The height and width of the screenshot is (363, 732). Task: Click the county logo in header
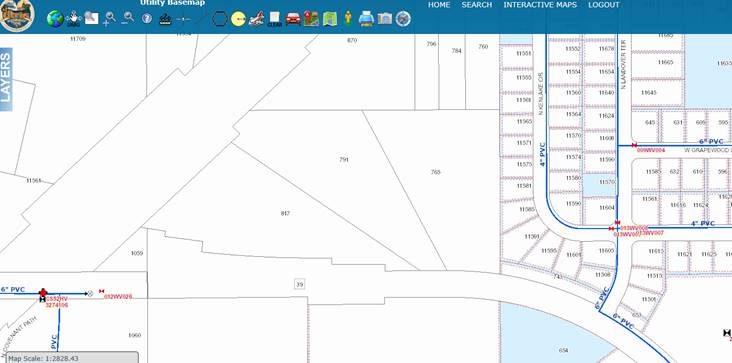17,15
